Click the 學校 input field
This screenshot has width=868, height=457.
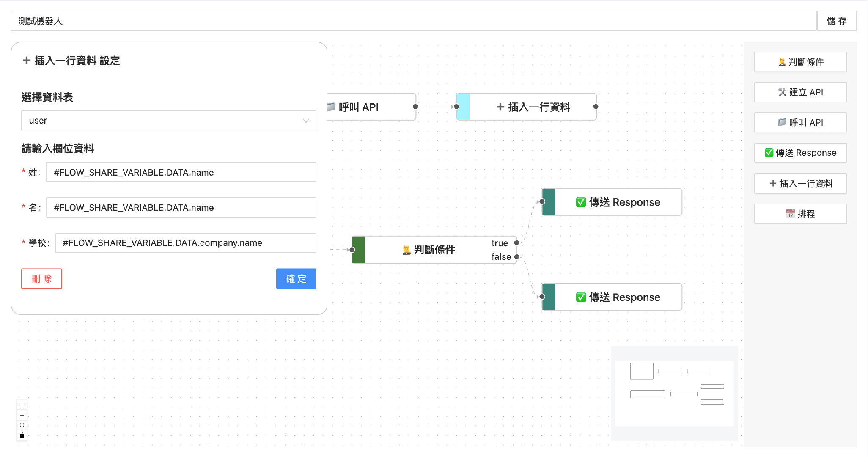click(186, 243)
